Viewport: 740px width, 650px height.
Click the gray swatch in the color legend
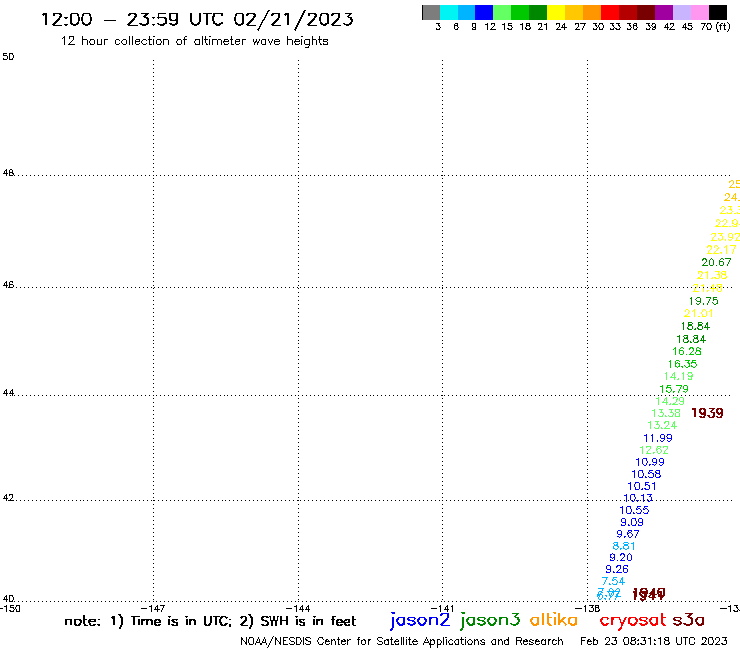(431, 12)
